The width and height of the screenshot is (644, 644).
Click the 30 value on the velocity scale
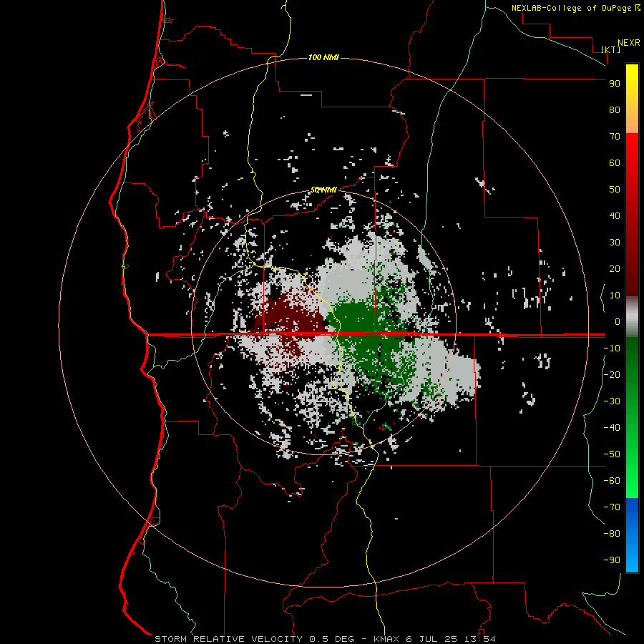[x=615, y=243]
